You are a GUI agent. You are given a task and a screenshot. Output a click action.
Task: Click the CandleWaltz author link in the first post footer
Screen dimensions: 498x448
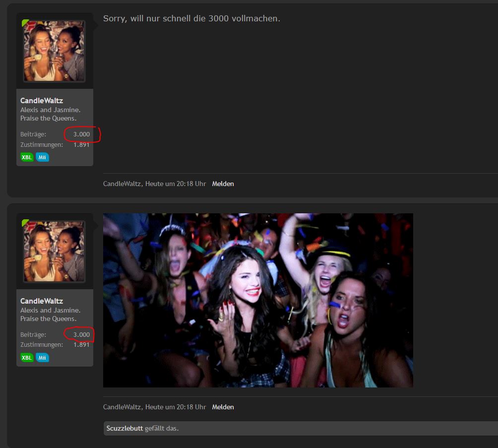(122, 184)
